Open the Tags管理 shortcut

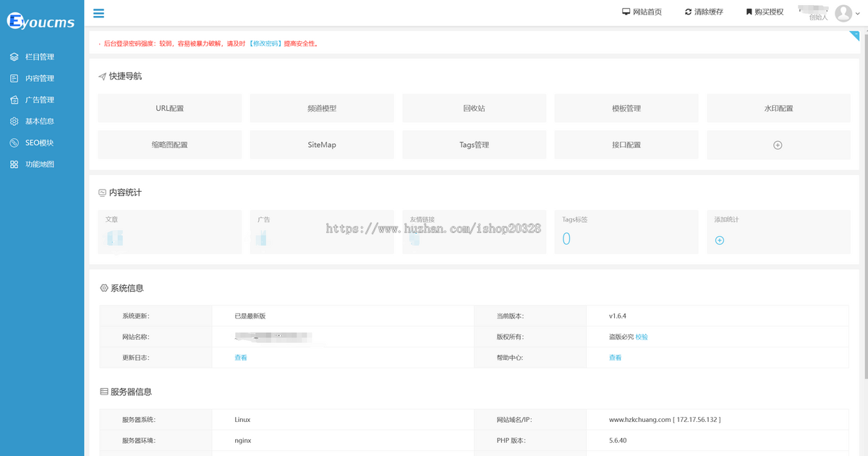[475, 145]
